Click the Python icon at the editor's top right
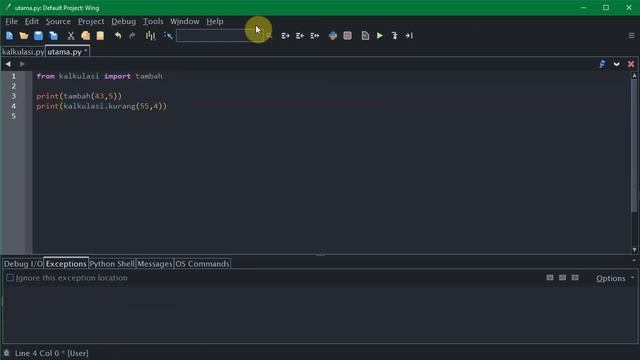The height and width of the screenshot is (360, 640). point(602,64)
